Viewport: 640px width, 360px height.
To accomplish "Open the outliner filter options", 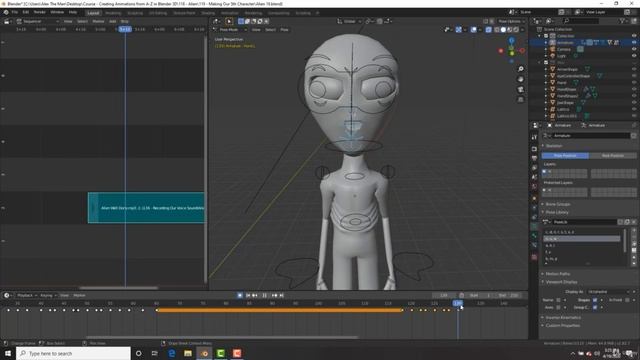I will pos(623,20).
